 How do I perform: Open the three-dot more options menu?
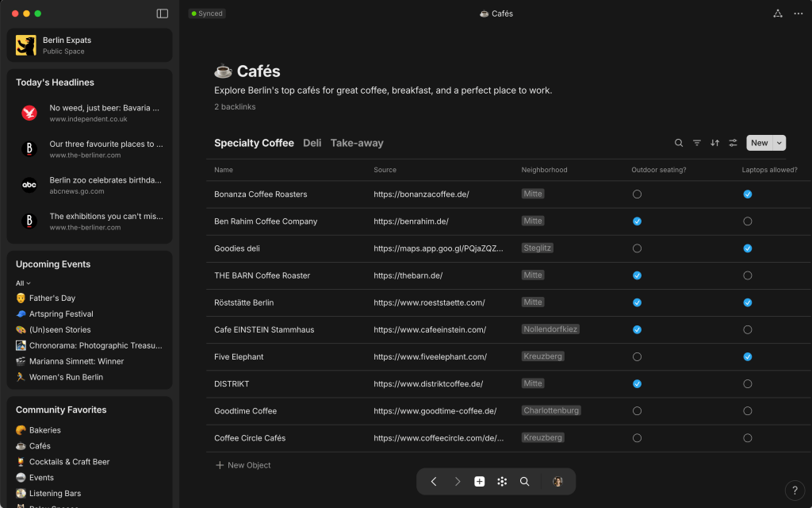click(798, 13)
